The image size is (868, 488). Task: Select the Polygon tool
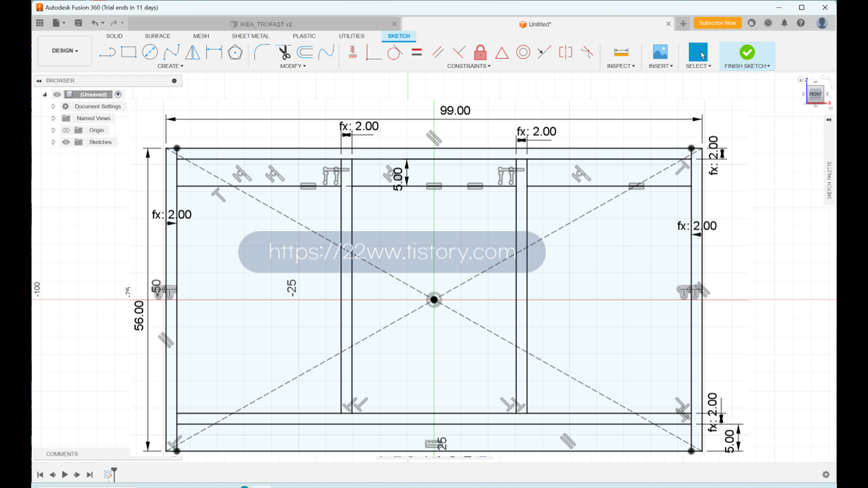point(235,52)
